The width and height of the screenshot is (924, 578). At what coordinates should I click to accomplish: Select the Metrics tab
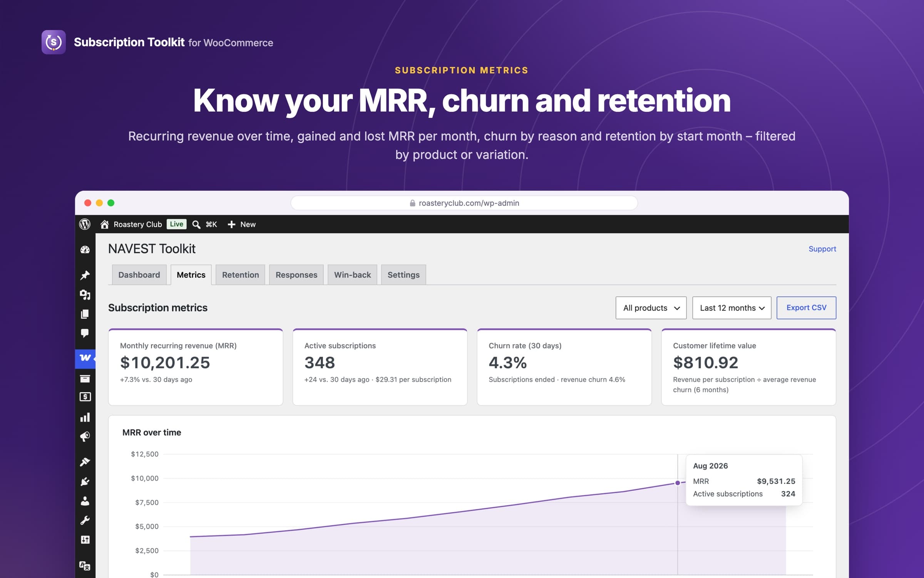click(191, 275)
